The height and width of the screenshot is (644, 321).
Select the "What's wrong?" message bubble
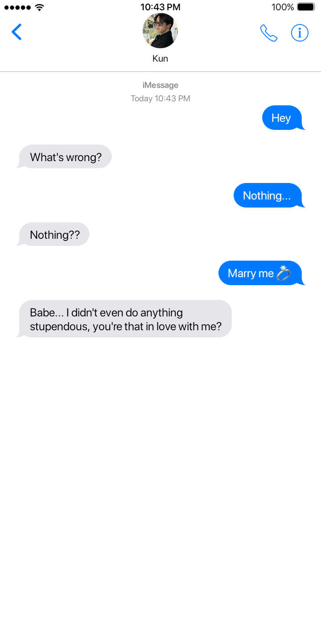pos(64,157)
